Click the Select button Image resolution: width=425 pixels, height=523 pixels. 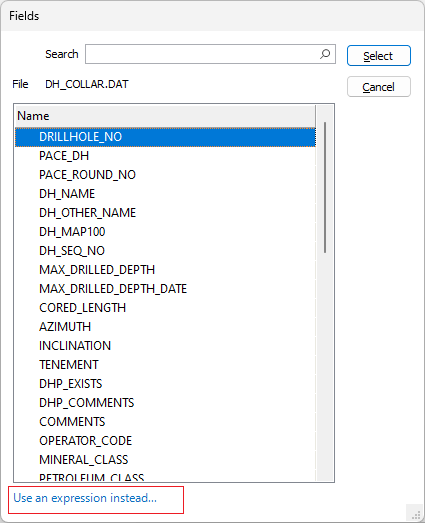tap(379, 56)
